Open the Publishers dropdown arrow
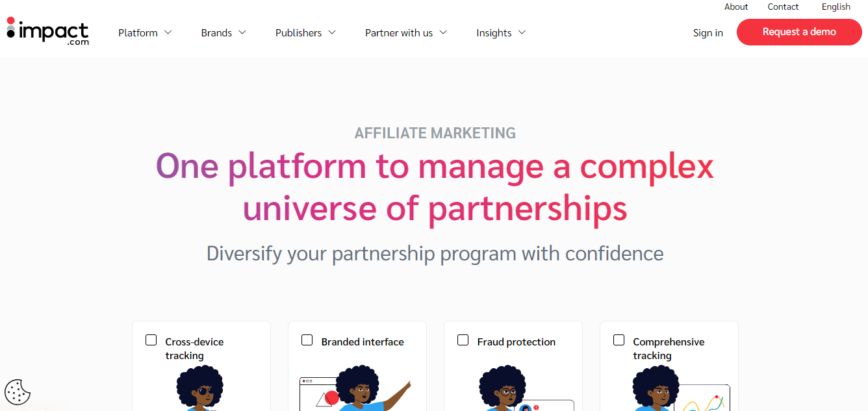 [332, 32]
